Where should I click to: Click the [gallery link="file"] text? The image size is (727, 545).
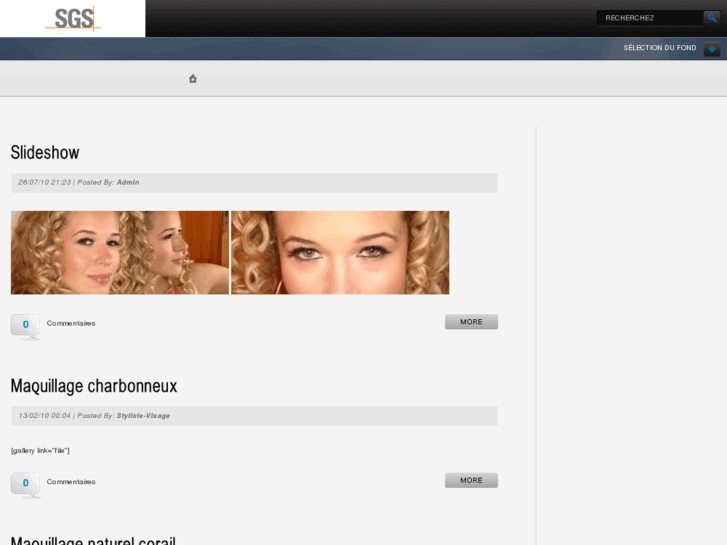(40, 450)
